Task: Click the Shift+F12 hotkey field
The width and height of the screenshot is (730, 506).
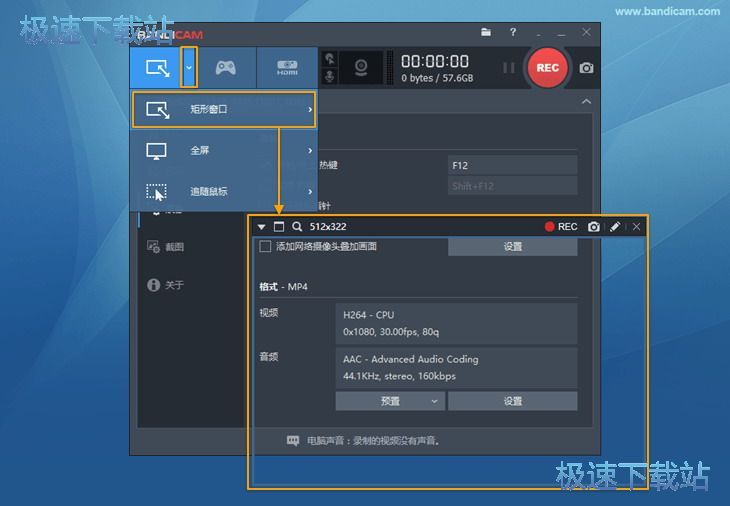Action: [x=513, y=186]
